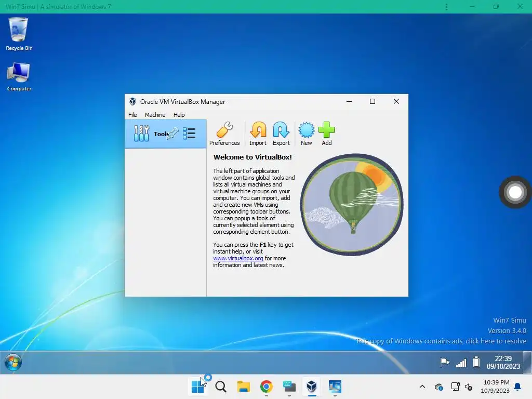532x399 pixels.
Task: Click the Import appliance button
Action: pyautogui.click(x=258, y=134)
